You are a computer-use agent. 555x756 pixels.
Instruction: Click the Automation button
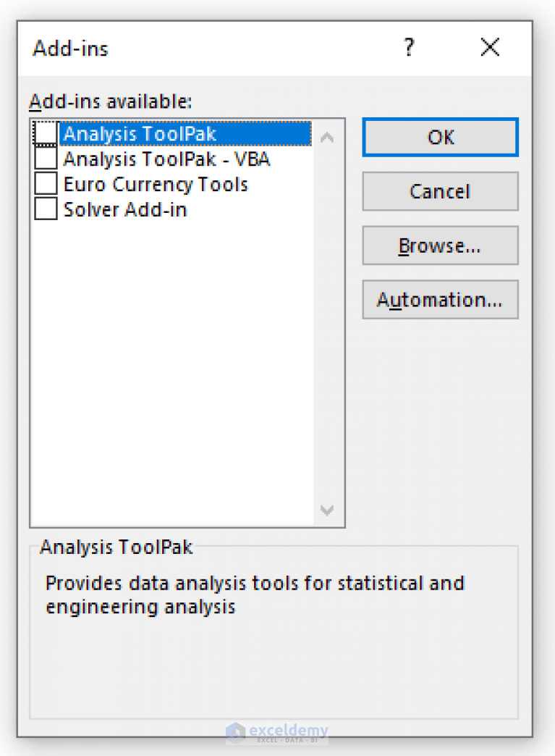pos(440,300)
